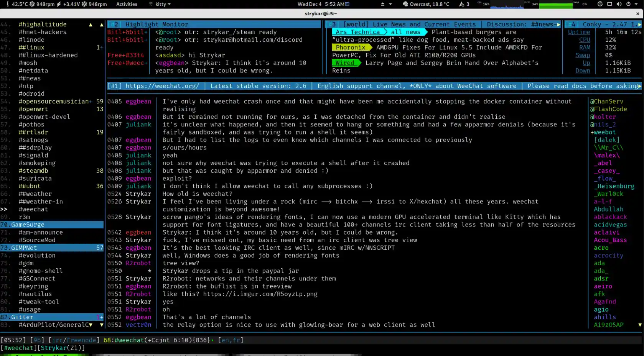Expand the system menu arrow at far right
Viewport: 644px width, 356px height.
(x=637, y=4)
